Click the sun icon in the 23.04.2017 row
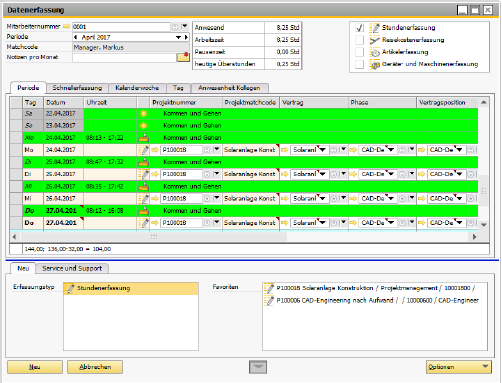This screenshot has width=502, height=383. [x=143, y=126]
